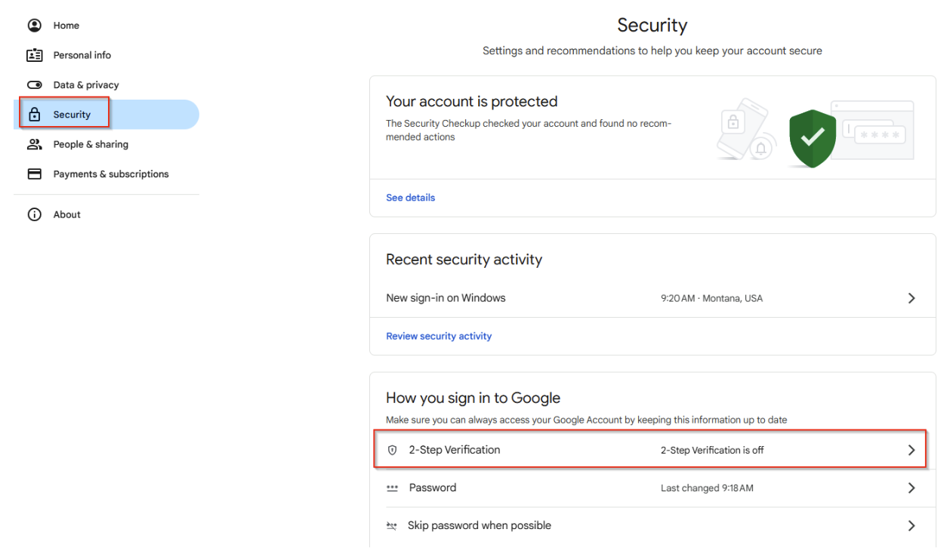Open Password settings with the chevron

pos(911,488)
